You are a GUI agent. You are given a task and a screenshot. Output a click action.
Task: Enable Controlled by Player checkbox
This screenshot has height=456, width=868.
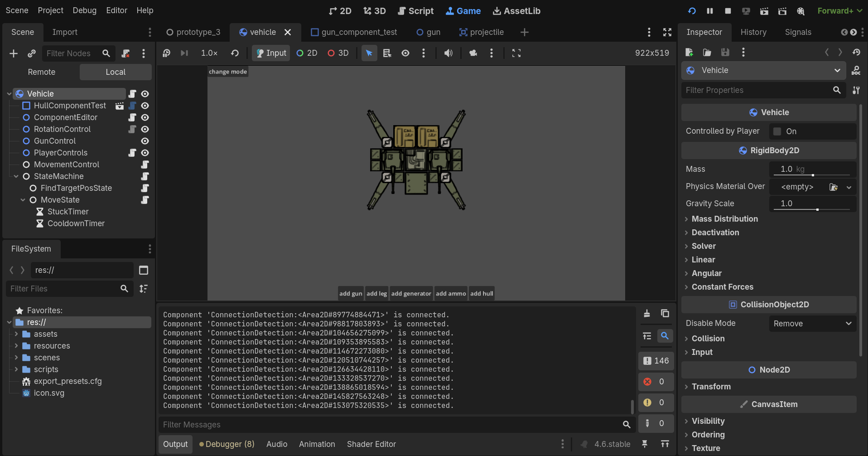pos(777,131)
